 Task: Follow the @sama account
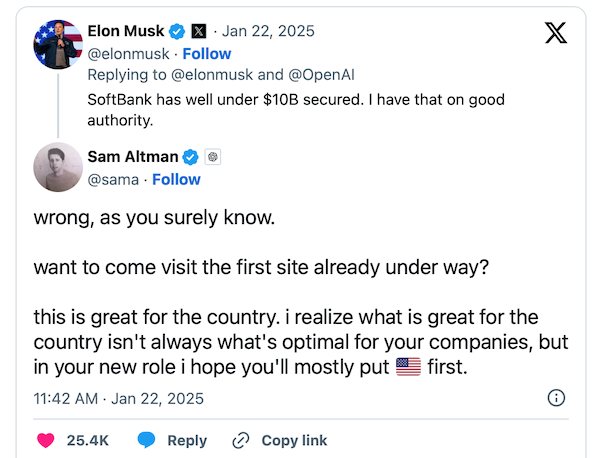coord(176,179)
